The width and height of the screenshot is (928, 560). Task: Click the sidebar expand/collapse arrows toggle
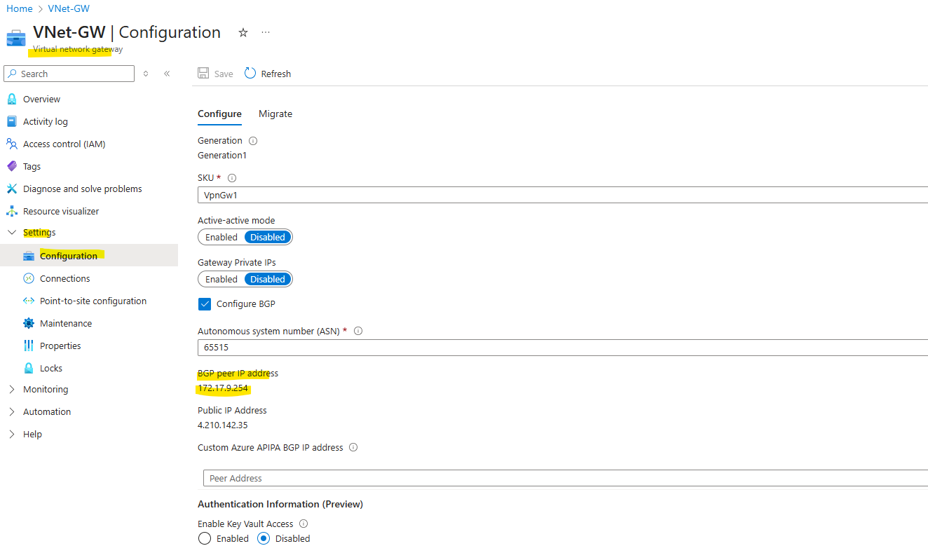coord(146,74)
